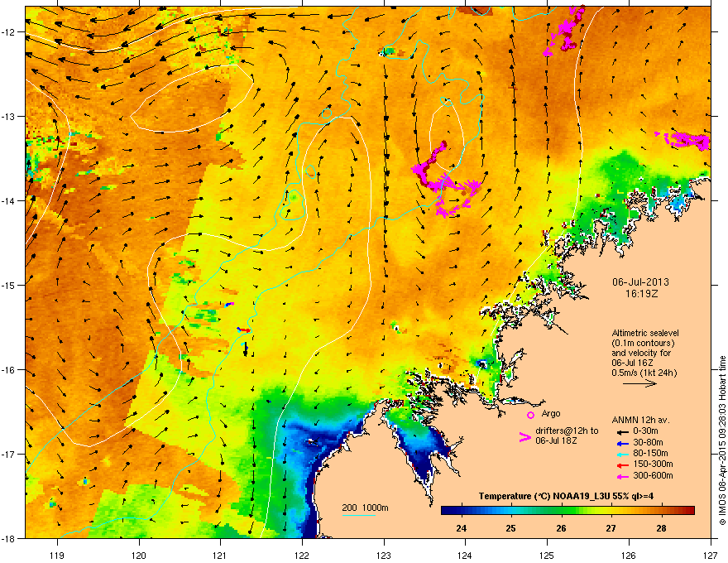Click the dark red end of temperature colorbar

coord(690,511)
